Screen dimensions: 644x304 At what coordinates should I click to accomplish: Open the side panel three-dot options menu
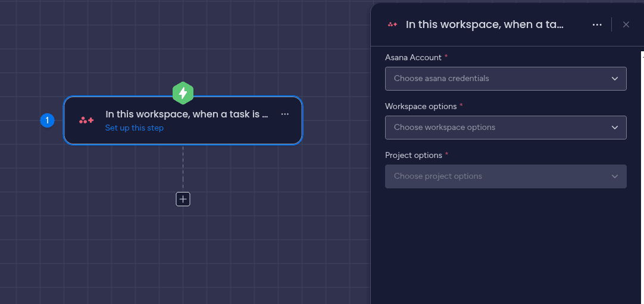tap(597, 24)
